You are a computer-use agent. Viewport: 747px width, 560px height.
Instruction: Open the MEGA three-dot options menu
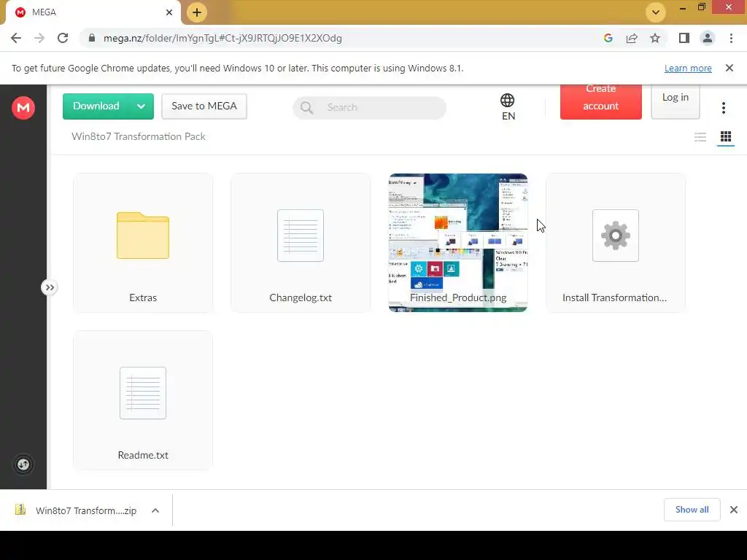723,108
